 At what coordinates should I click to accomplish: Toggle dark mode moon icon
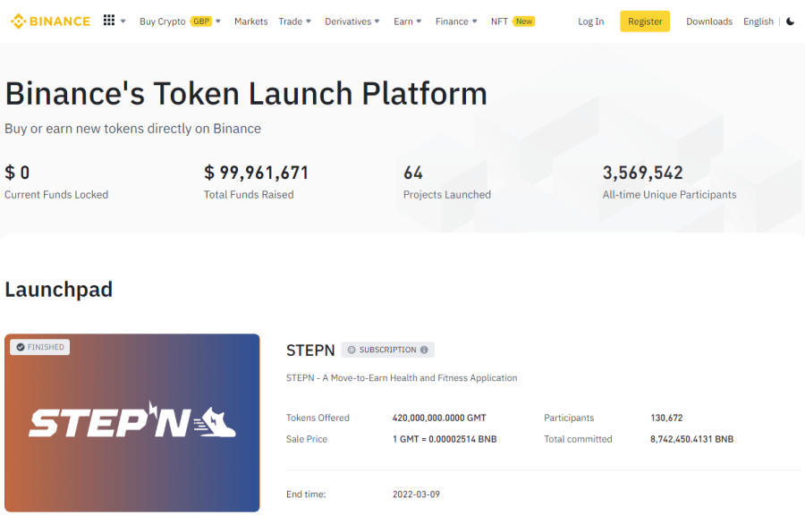tap(790, 21)
